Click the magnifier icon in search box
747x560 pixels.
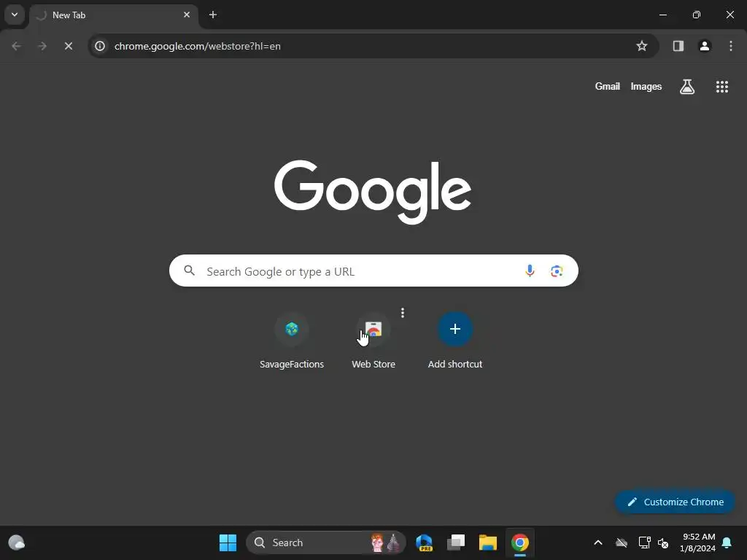click(x=190, y=271)
